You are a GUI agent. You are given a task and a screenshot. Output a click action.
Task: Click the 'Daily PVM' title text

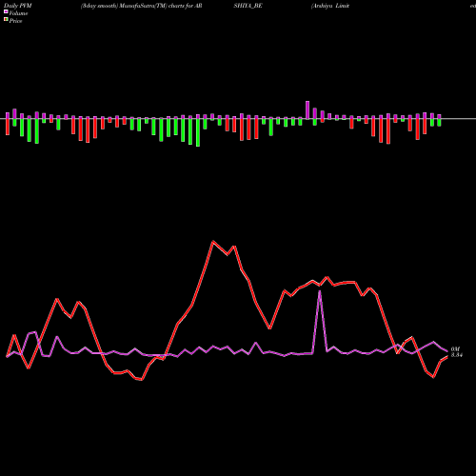18,6
